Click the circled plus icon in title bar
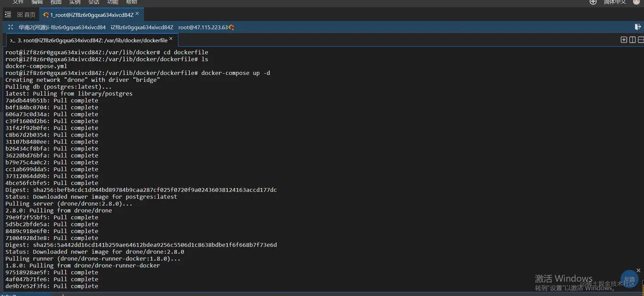This screenshot has width=644, height=296. [x=593, y=2]
